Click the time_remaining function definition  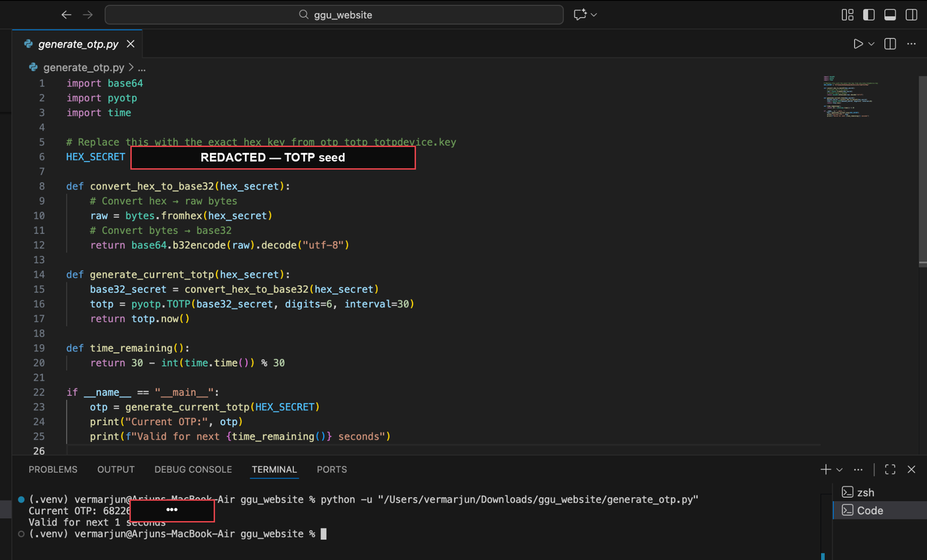pos(128,348)
